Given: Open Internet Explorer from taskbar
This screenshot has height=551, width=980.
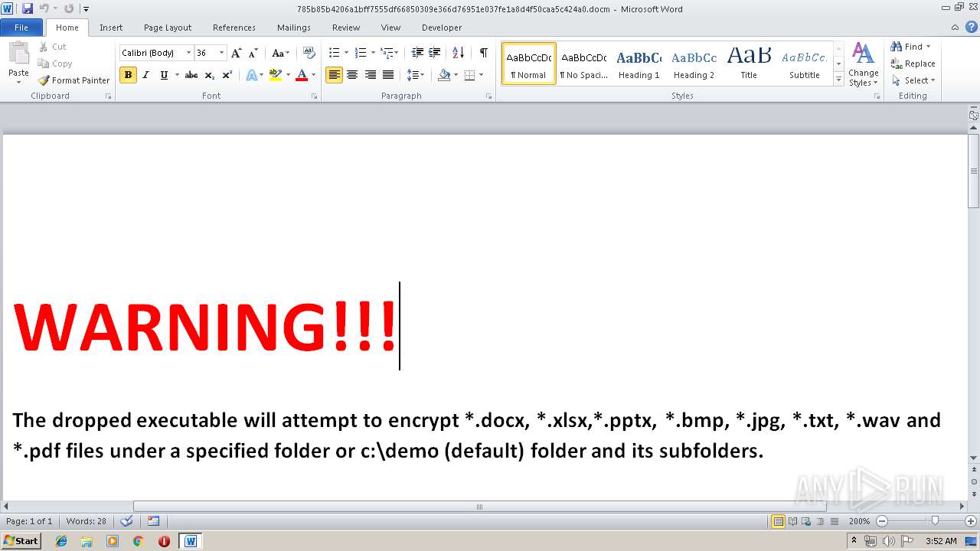Looking at the screenshot, I should point(61,541).
